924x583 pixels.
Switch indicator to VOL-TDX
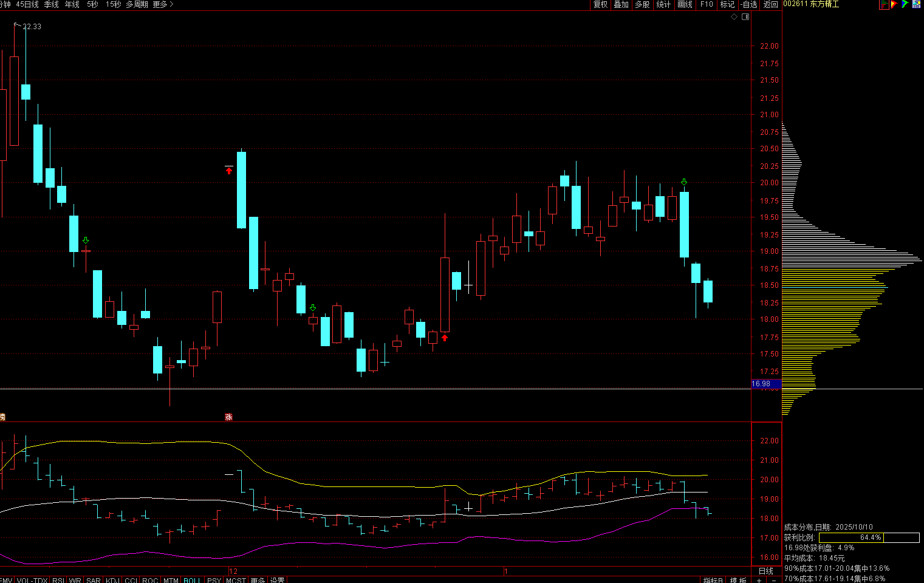click(x=32, y=580)
